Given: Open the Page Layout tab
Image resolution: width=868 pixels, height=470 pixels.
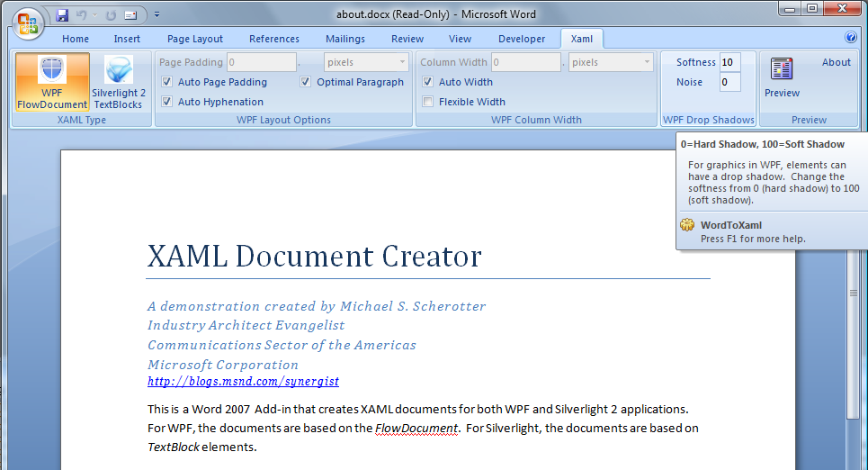Looking at the screenshot, I should [195, 39].
